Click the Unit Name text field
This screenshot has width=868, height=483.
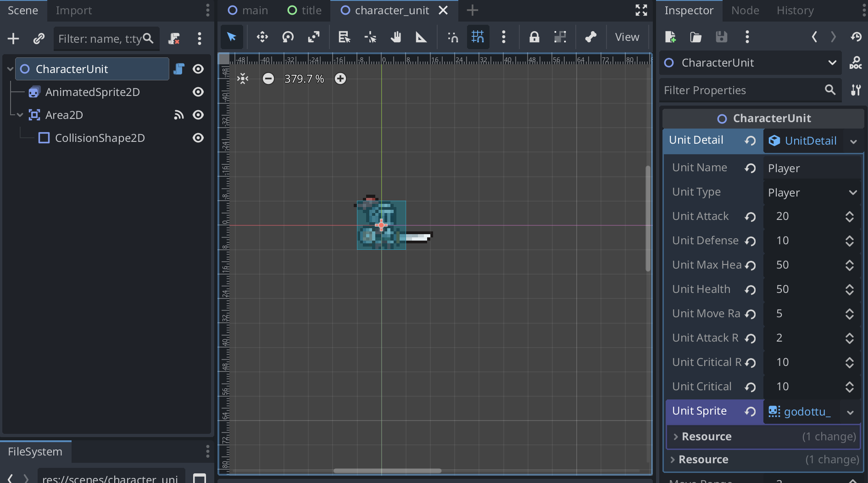tap(812, 168)
